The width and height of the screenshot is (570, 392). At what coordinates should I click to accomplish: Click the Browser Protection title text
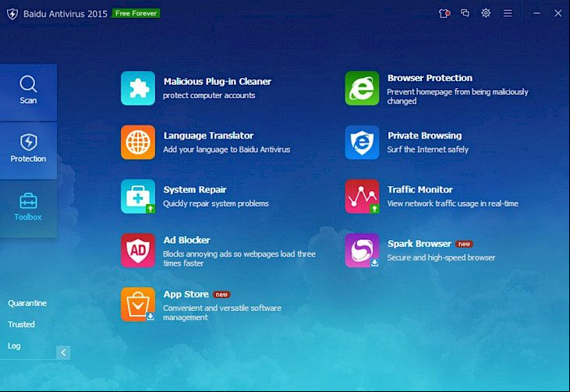430,78
